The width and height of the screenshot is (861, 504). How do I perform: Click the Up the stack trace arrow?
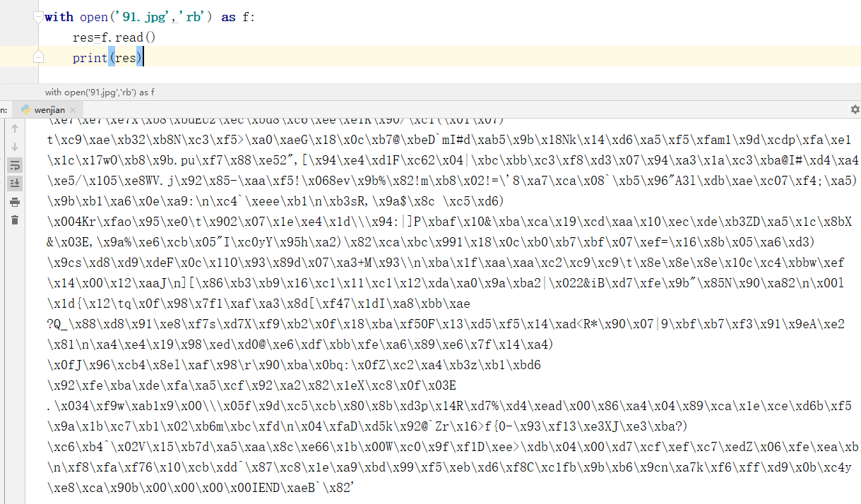pos(15,129)
